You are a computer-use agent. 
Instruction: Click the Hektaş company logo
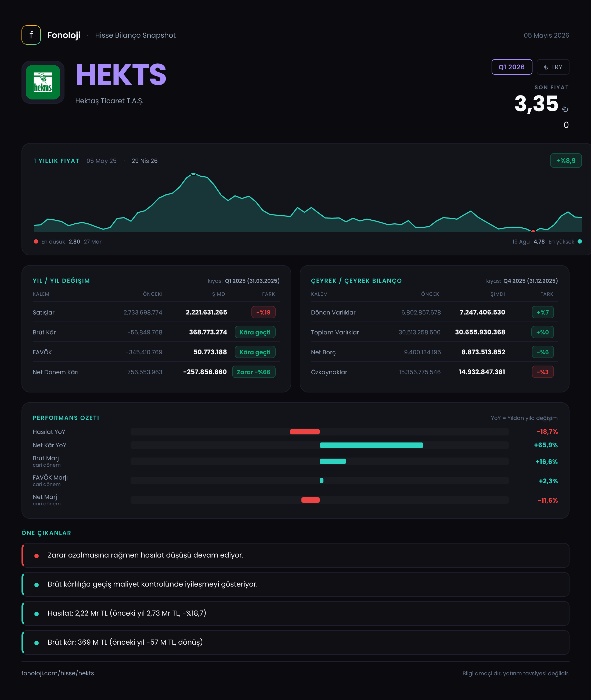(x=43, y=82)
